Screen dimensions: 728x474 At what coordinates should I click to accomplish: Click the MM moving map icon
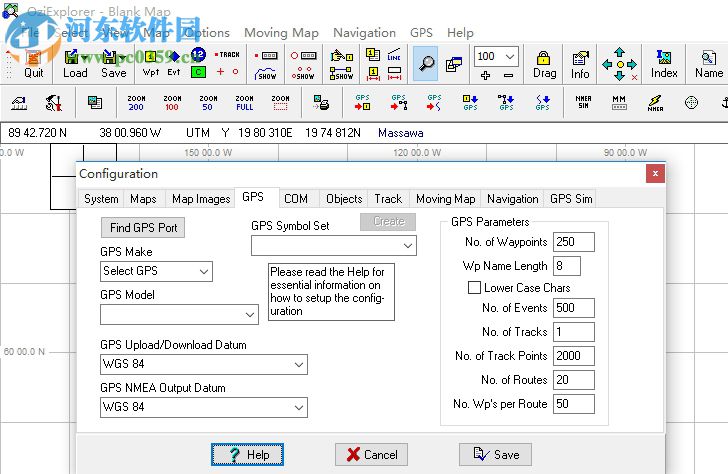coord(619,103)
